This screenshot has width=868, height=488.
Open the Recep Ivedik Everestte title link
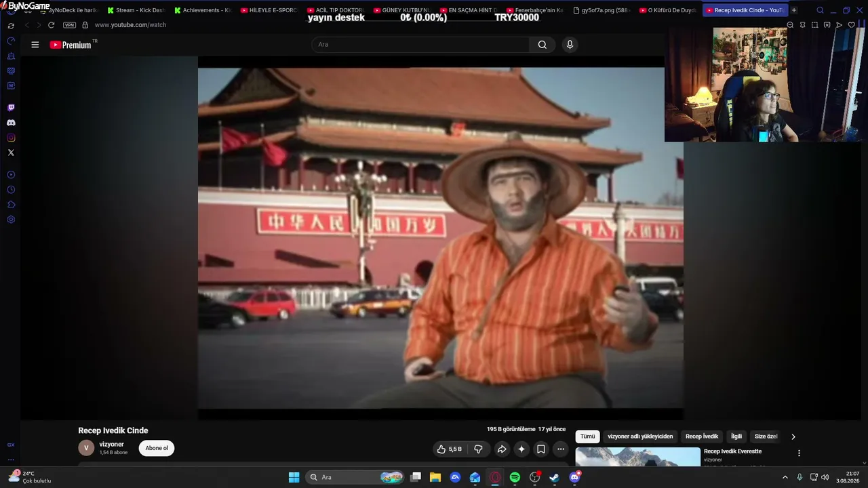tap(732, 451)
